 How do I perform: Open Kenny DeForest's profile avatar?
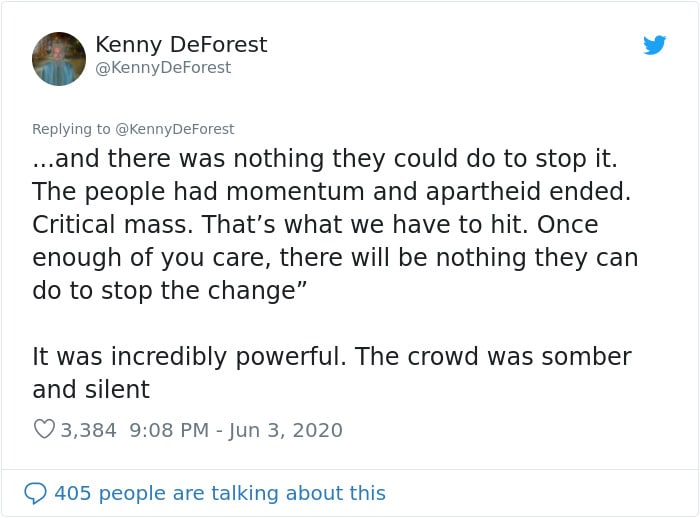(x=59, y=58)
